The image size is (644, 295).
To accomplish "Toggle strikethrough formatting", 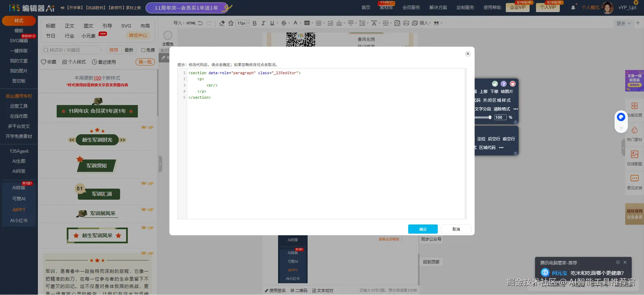I will 284,23.
